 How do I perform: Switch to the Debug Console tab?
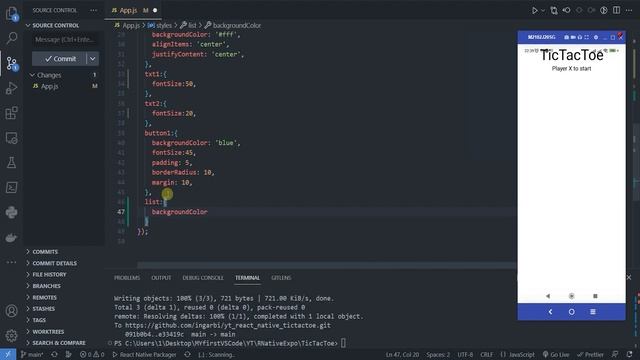[203, 278]
